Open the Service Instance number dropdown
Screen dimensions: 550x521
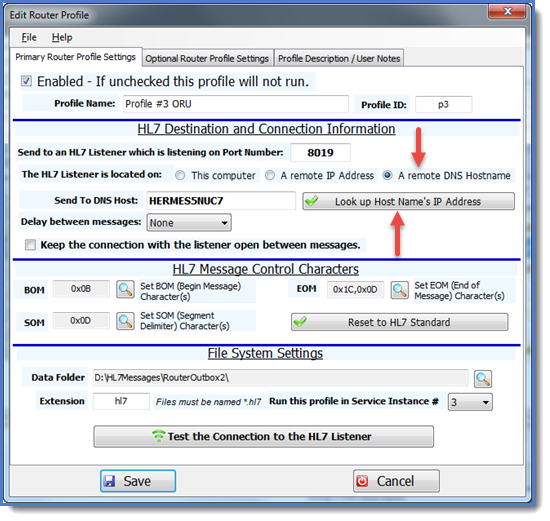470,402
